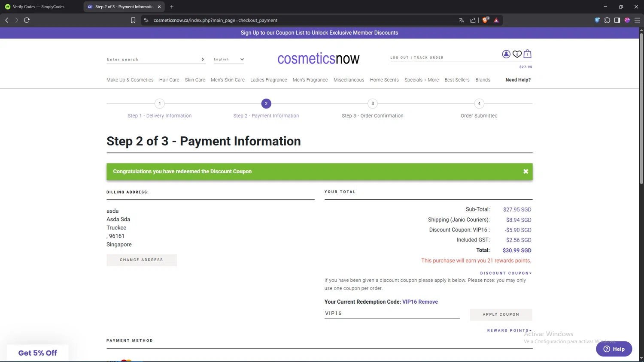Expand the Reward Points section
The image size is (644, 362).
pos(509,331)
